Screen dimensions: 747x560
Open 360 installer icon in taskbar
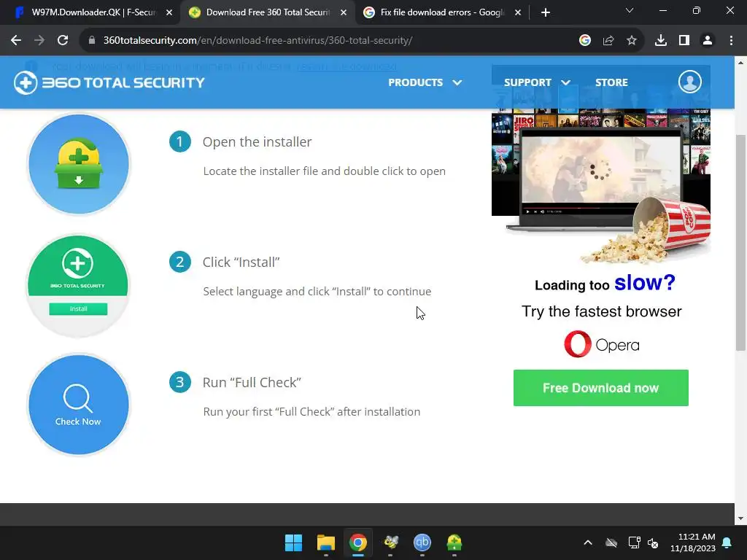pos(454,542)
